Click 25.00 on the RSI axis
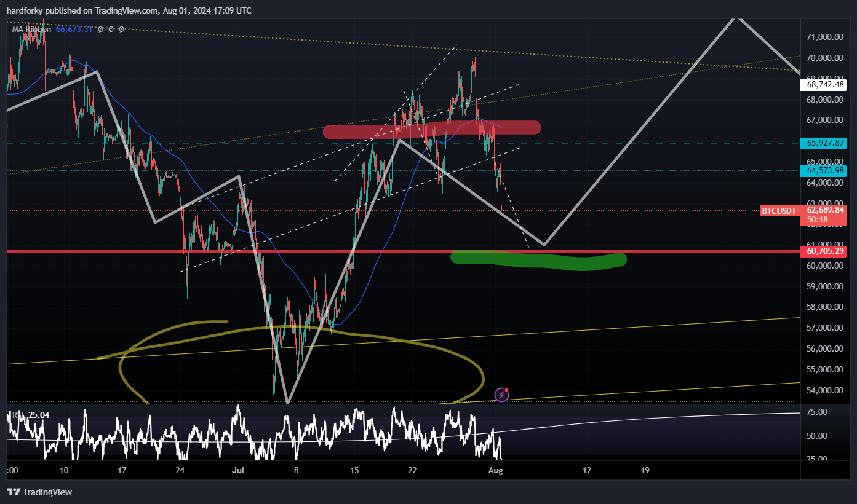This screenshot has height=504, width=857. (818, 459)
